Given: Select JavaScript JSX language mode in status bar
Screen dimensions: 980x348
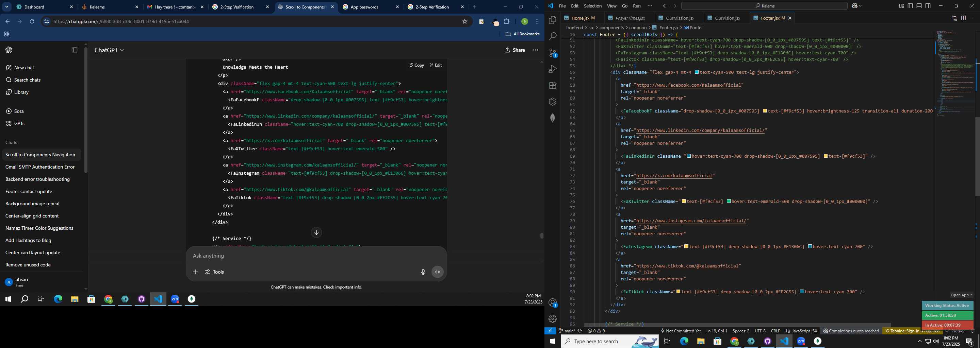Looking at the screenshot, I should [x=804, y=331].
